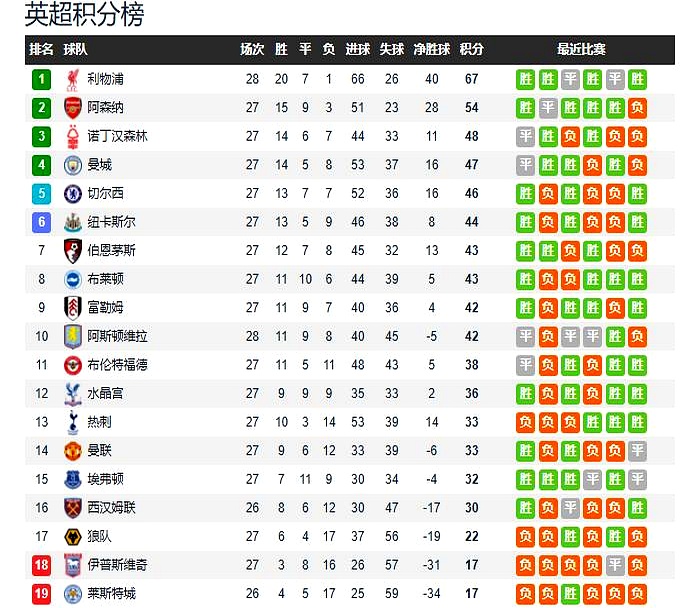Open the 利物浦 team name link
The height and width of the screenshot is (608, 682).
point(105,79)
